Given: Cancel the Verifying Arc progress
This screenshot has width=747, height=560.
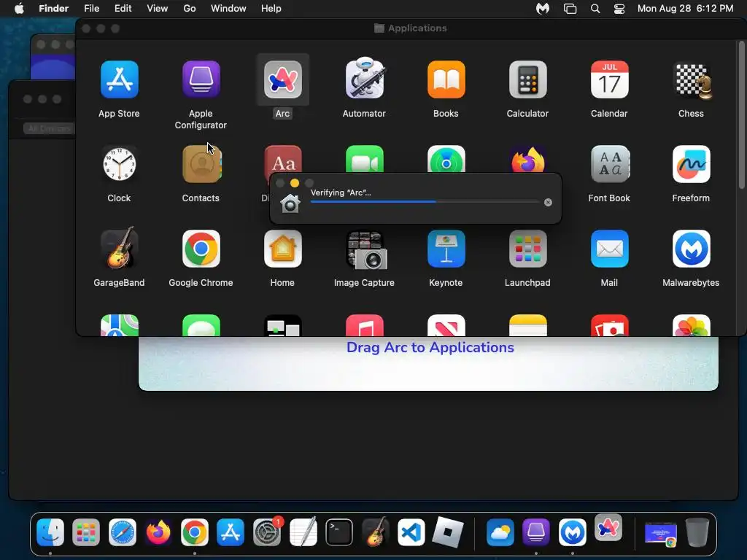Looking at the screenshot, I should coord(548,203).
